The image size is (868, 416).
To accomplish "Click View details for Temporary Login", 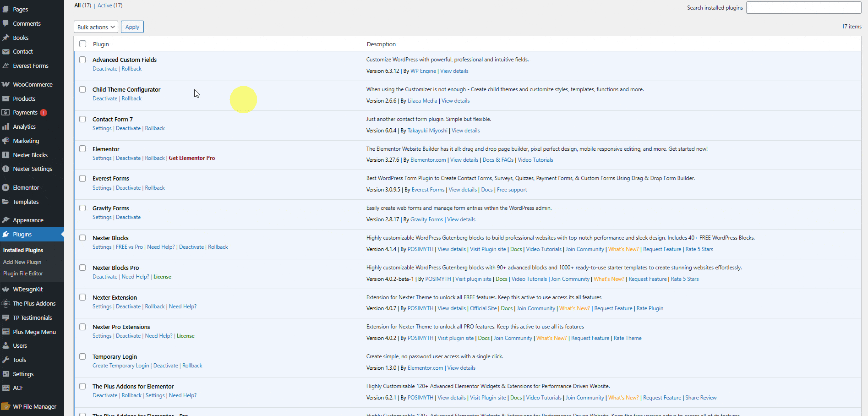I will coord(461,368).
